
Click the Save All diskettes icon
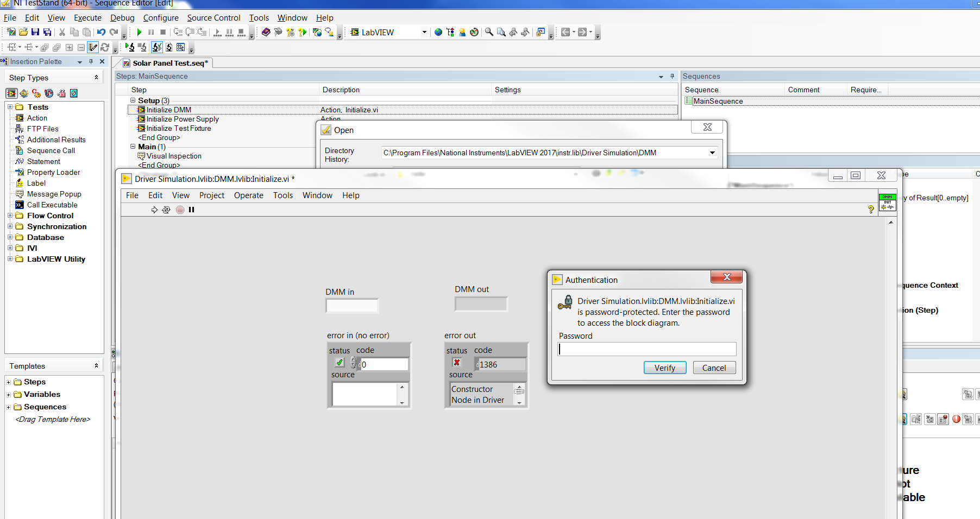click(47, 32)
